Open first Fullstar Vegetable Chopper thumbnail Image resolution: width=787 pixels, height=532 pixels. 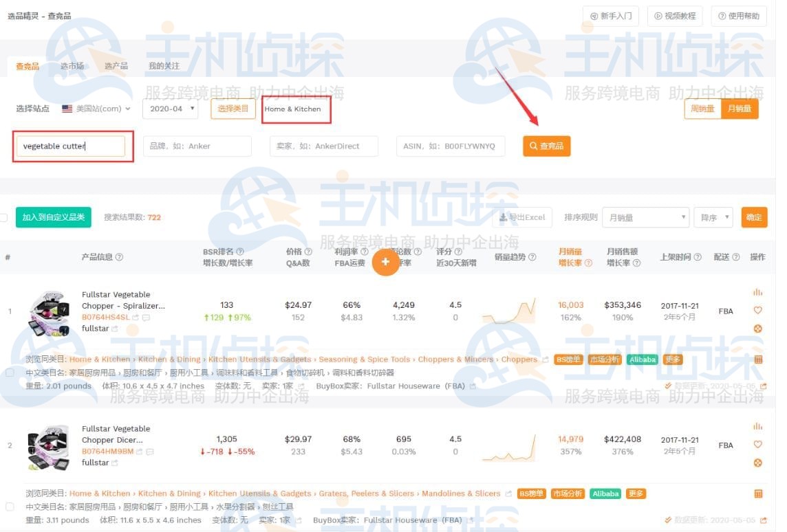tap(49, 313)
